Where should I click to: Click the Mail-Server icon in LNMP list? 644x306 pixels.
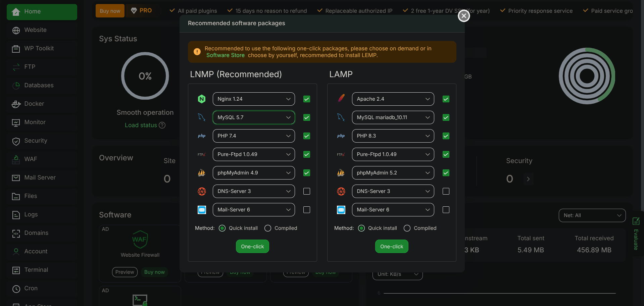[202, 210]
